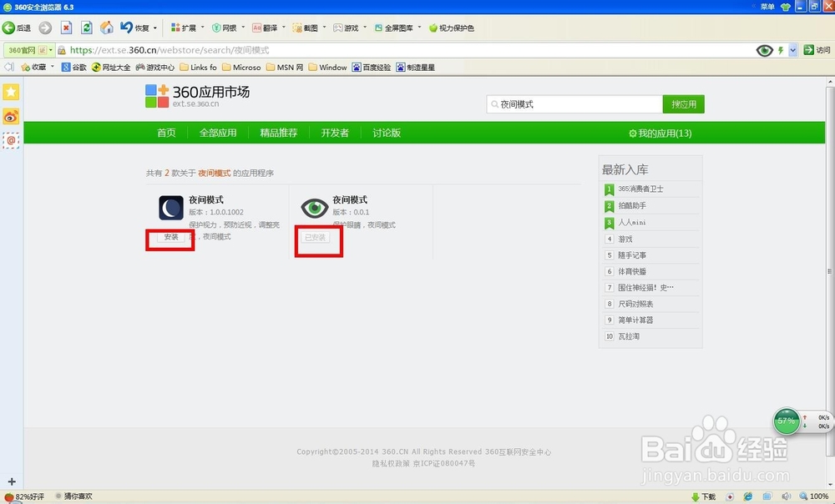Open 围住神经猫 in 最新入库 list
This screenshot has height=504, width=835.
(645, 288)
